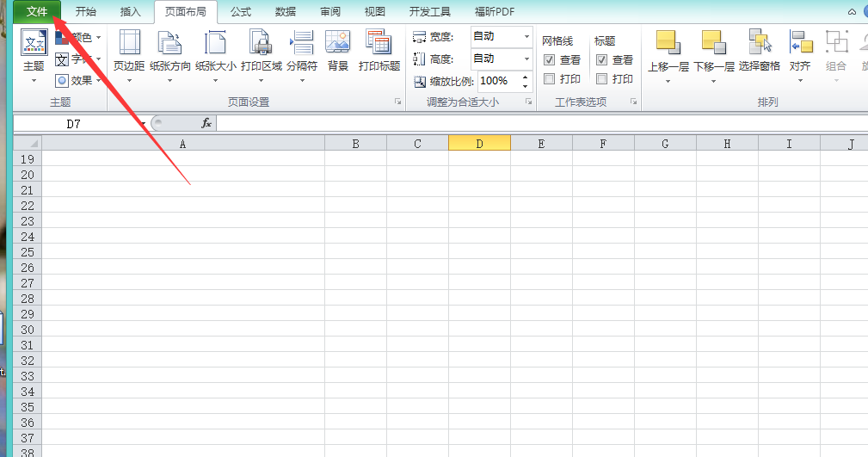This screenshot has height=457, width=868.
Task: Switch to the 视图 tab
Action: pyautogui.click(x=375, y=12)
